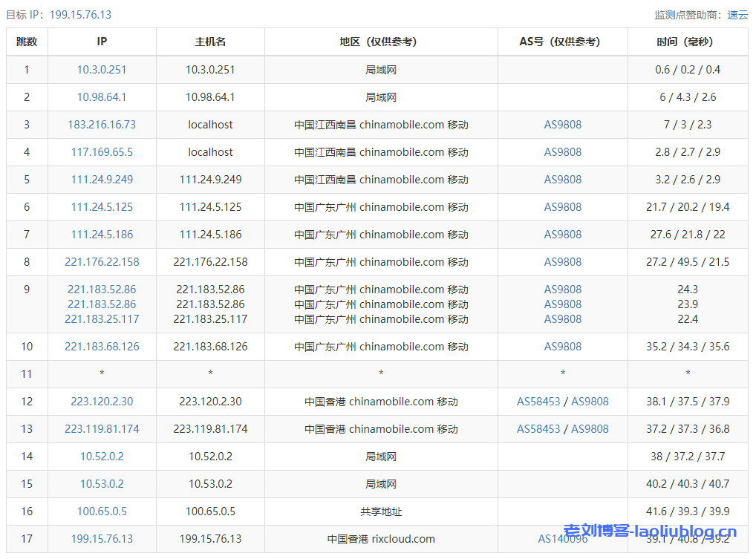
Task: Click the 跳数 column header
Action: tap(27, 42)
